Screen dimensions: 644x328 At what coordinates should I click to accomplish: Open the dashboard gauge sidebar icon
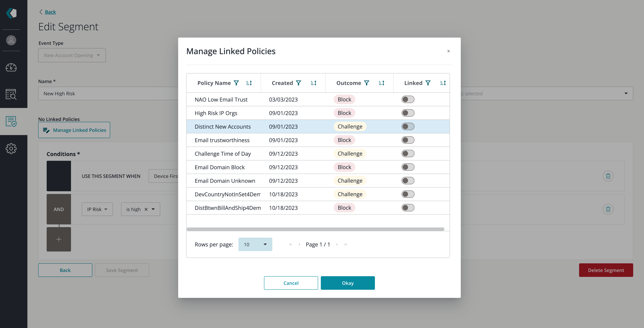click(11, 67)
